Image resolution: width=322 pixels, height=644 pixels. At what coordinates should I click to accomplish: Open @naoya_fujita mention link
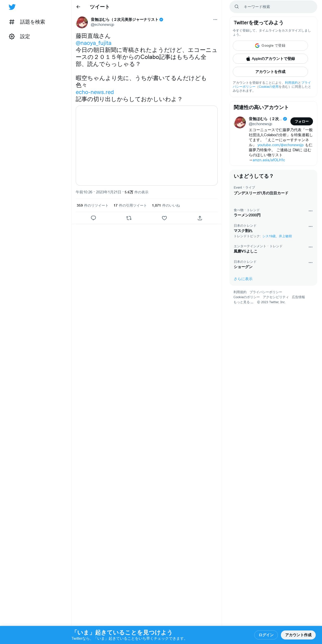(94, 43)
